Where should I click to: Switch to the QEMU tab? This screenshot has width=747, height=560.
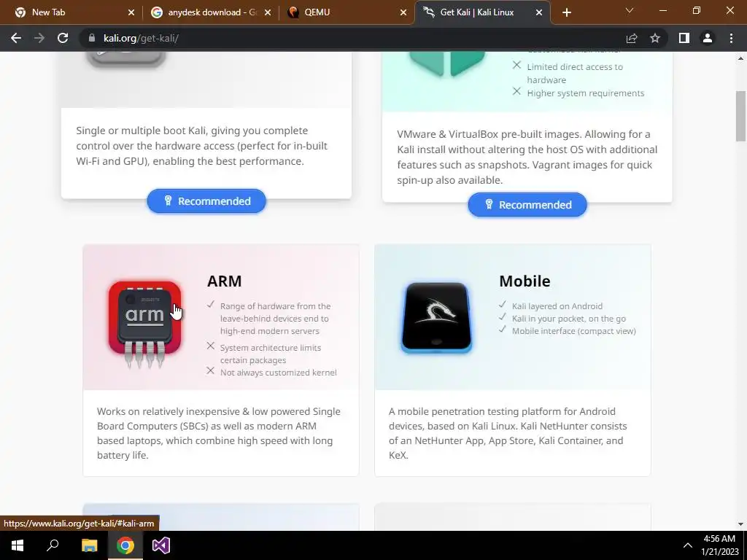click(347, 12)
